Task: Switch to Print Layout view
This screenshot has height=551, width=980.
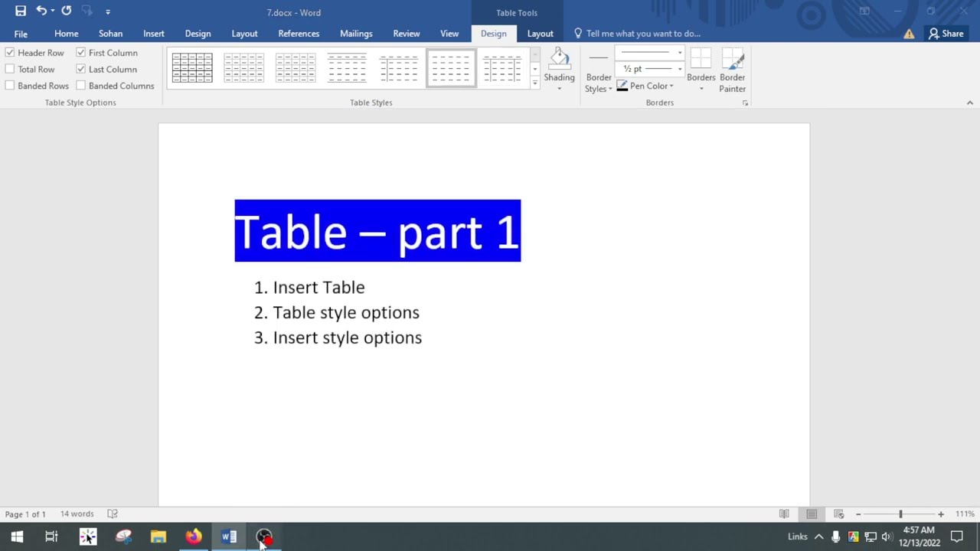Action: pos(812,514)
